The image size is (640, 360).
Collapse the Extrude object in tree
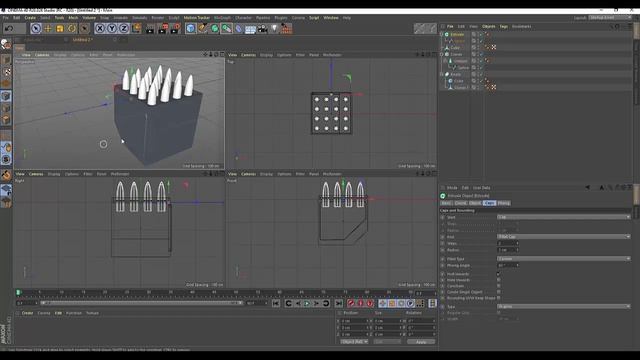coord(442,34)
